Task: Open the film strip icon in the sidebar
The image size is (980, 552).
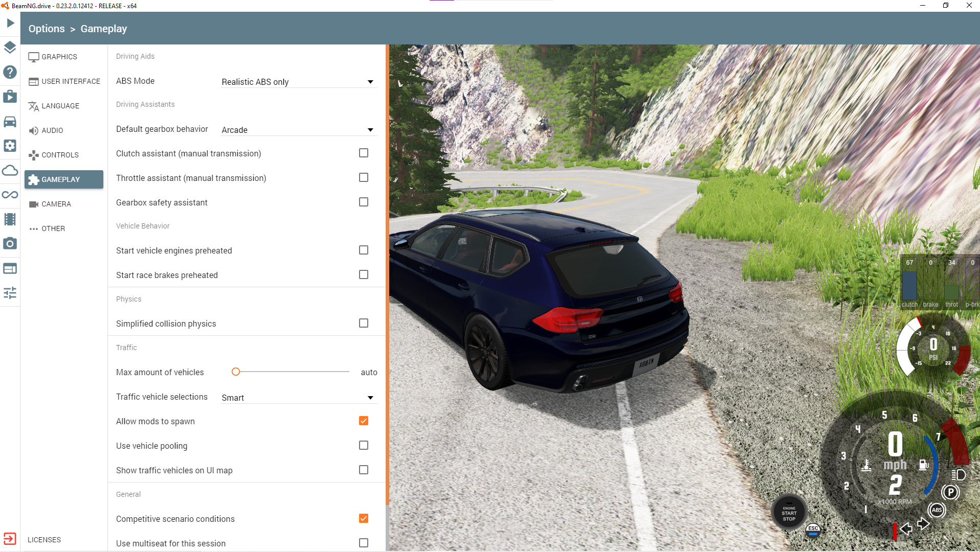Action: 10,219
